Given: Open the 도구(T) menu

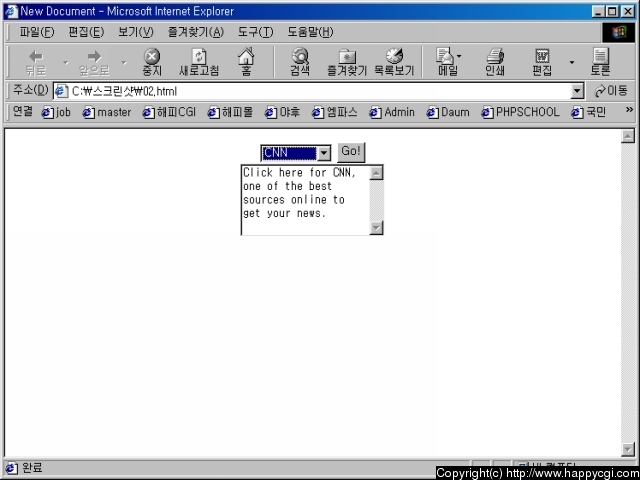Looking at the screenshot, I should point(256,32).
